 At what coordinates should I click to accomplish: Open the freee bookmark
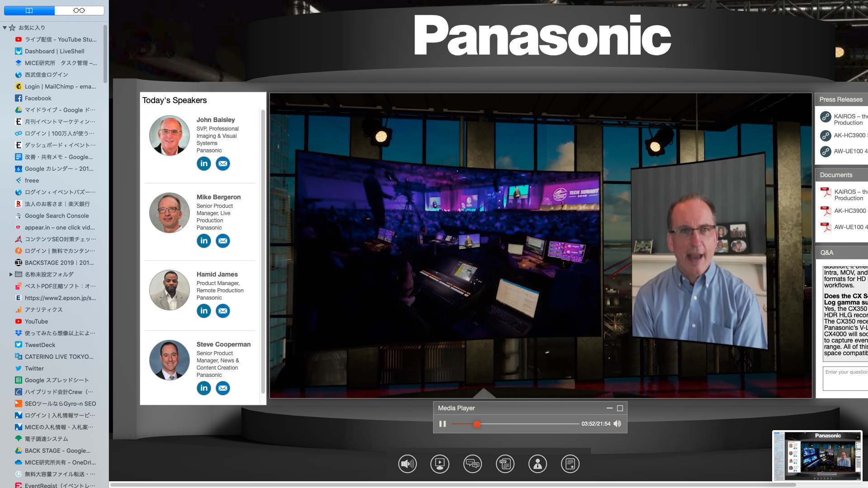point(27,181)
